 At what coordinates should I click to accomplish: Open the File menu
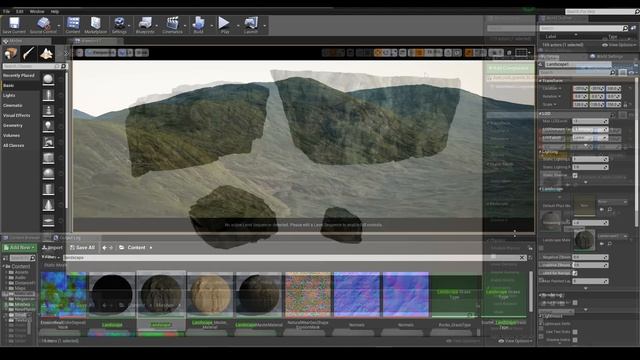tap(7, 12)
